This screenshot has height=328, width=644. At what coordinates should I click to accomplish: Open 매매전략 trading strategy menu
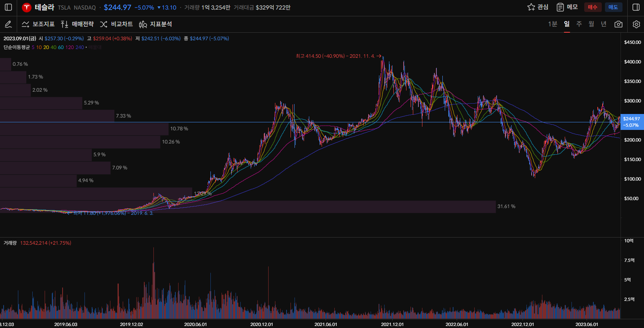click(77, 24)
